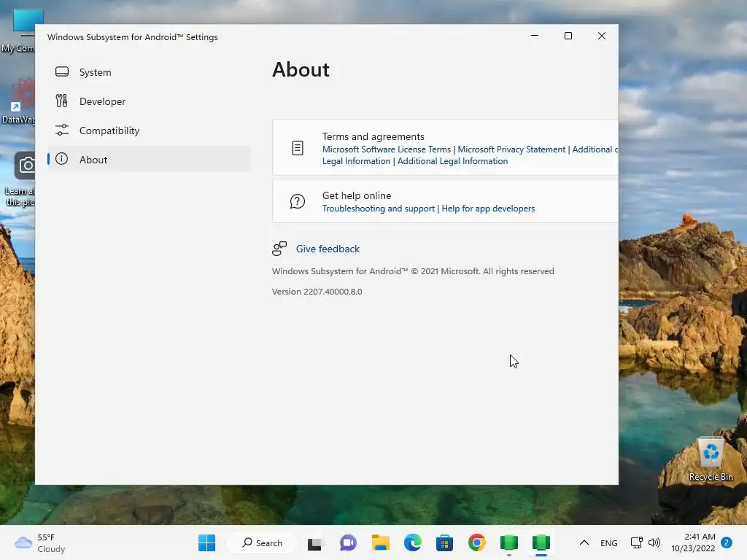Image resolution: width=747 pixels, height=560 pixels.
Task: Click the ENG language indicator
Action: pos(609,543)
